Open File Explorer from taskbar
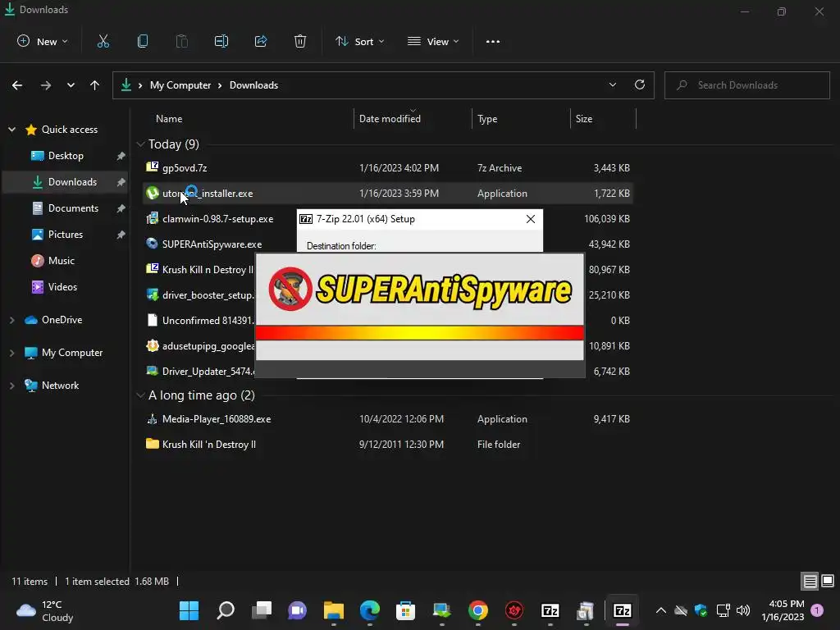This screenshot has width=840, height=630. click(x=333, y=610)
